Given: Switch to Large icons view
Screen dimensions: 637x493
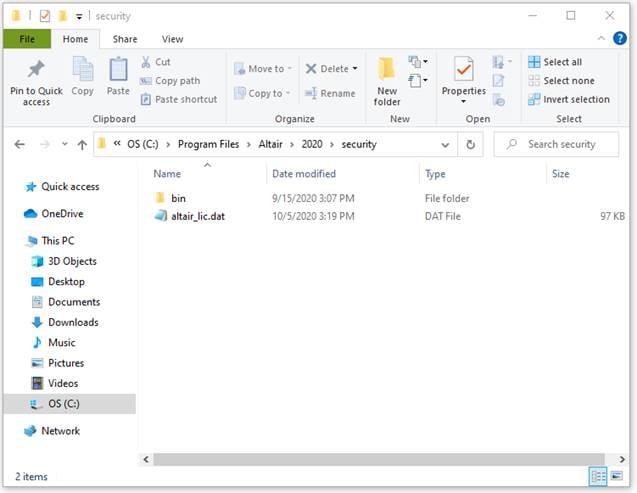Looking at the screenshot, I should point(617,476).
